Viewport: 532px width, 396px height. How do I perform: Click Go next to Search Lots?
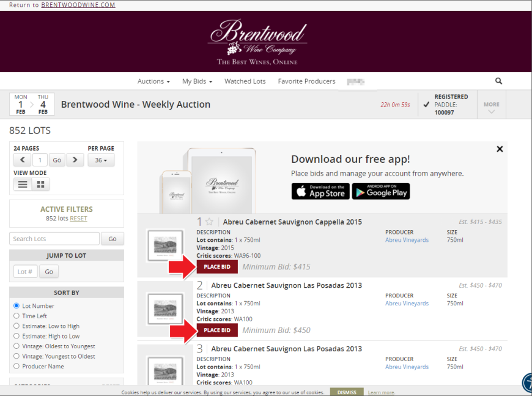113,239
